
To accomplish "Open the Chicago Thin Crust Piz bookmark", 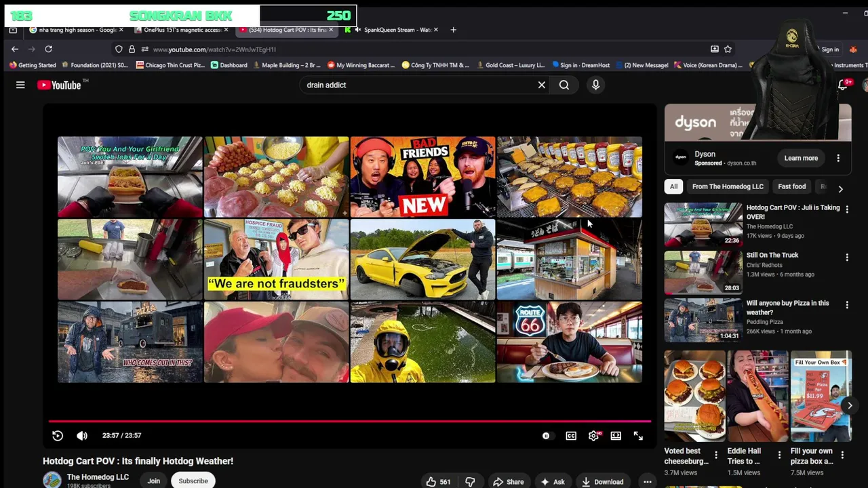I will (x=171, y=65).
